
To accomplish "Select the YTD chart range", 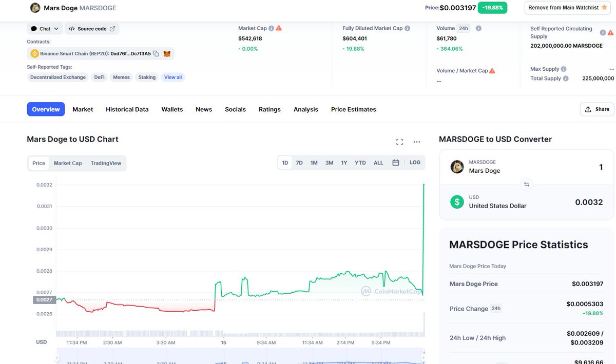I will click(x=360, y=163).
